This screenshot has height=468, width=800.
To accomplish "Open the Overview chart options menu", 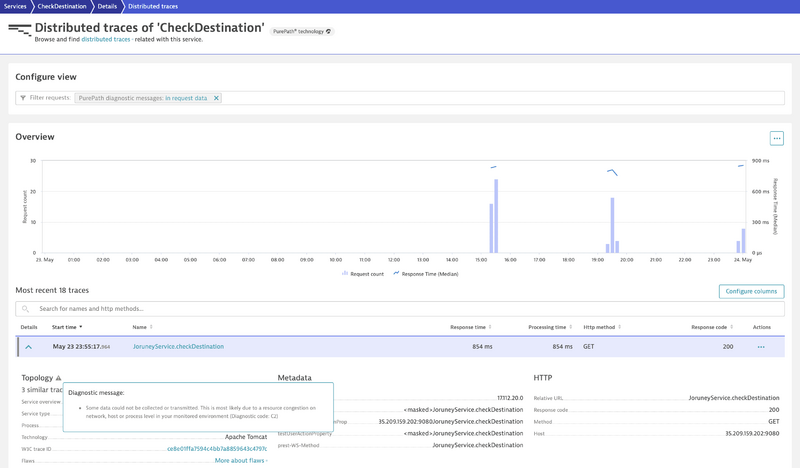I will 776,138.
